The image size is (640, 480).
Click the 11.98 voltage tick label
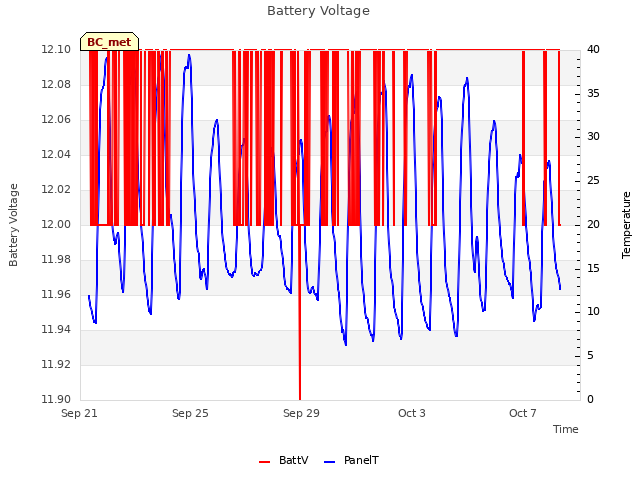(56, 260)
